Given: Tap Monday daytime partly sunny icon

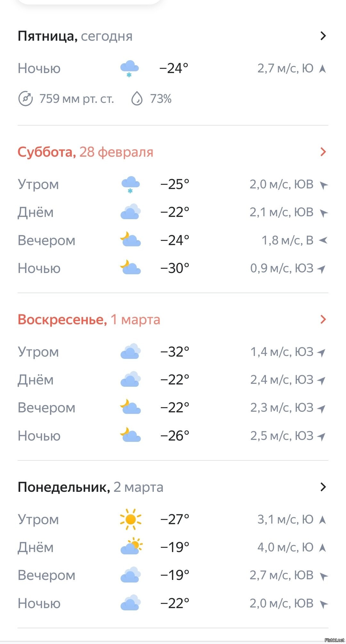Looking at the screenshot, I should tap(131, 547).
